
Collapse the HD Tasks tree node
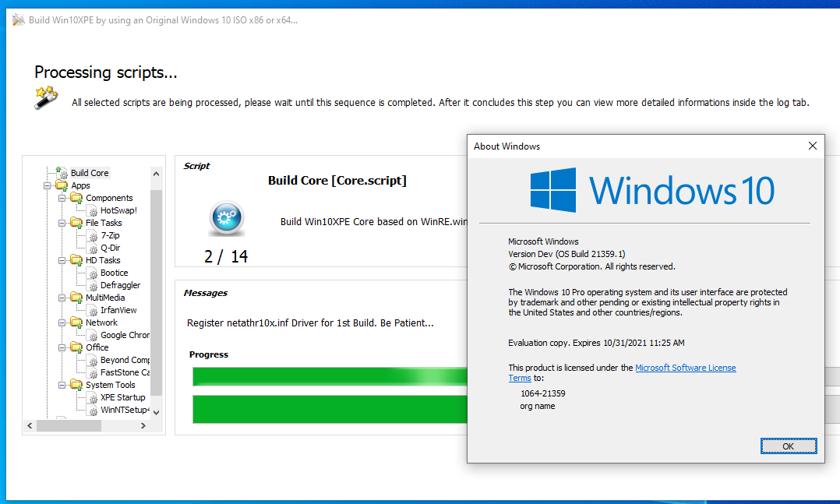point(62,260)
